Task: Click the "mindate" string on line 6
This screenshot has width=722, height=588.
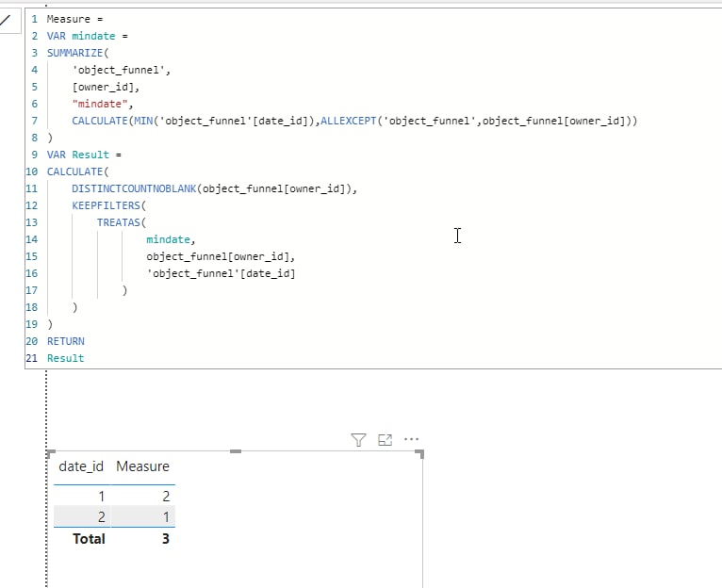Action: (100, 104)
